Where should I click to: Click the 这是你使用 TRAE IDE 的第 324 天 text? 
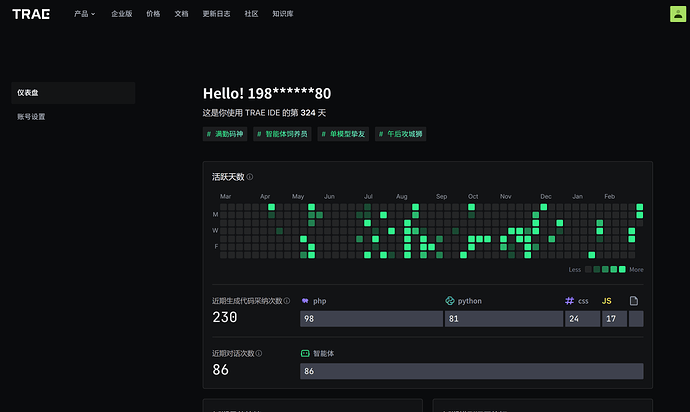pyautogui.click(x=264, y=113)
